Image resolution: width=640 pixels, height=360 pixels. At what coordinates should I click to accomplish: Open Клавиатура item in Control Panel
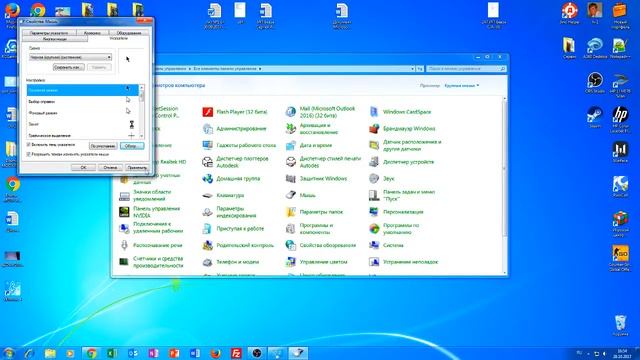coord(223,196)
